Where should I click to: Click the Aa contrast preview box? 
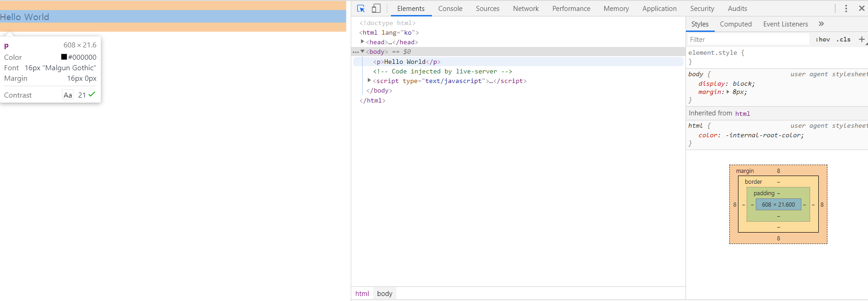[68, 95]
